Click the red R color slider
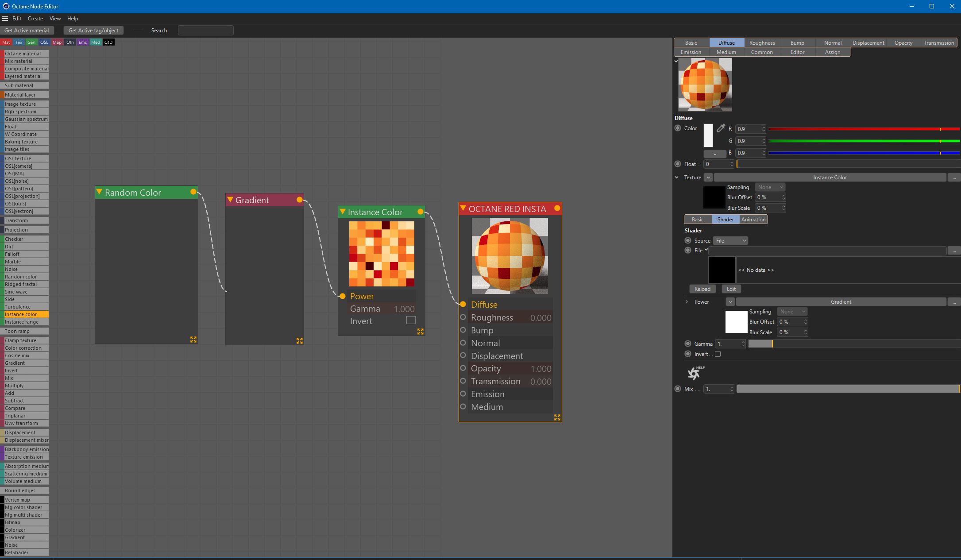This screenshot has height=560, width=961. (863, 129)
